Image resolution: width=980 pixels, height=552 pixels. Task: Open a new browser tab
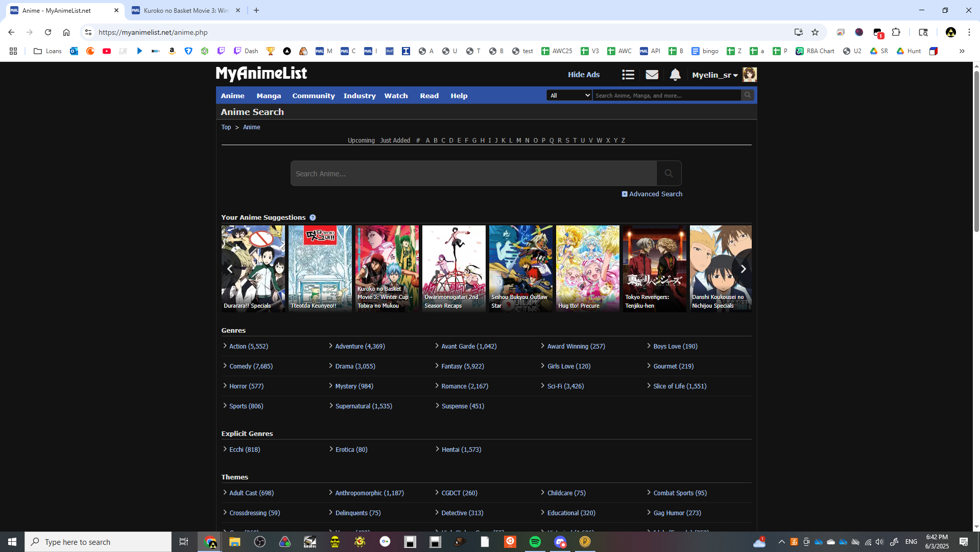tap(256, 10)
